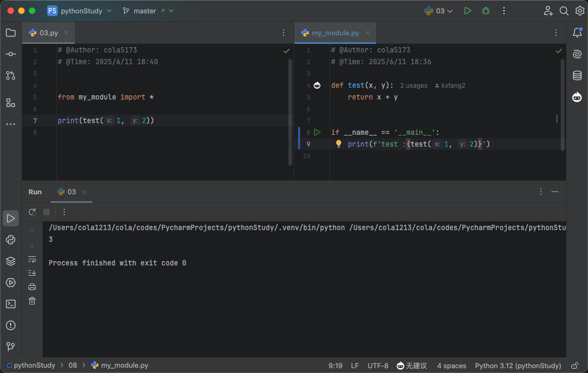Click the inspection checkmark in 03.py editor
588x373 pixels.
click(286, 51)
